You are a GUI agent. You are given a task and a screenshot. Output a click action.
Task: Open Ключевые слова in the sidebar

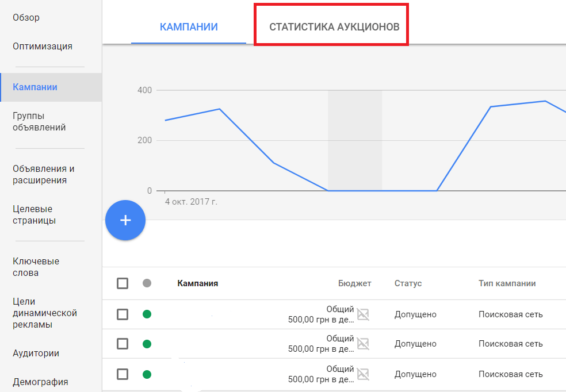pos(36,267)
